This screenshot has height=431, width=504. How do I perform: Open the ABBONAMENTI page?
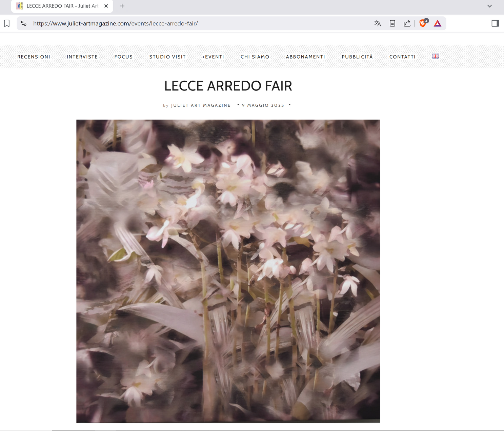305,57
